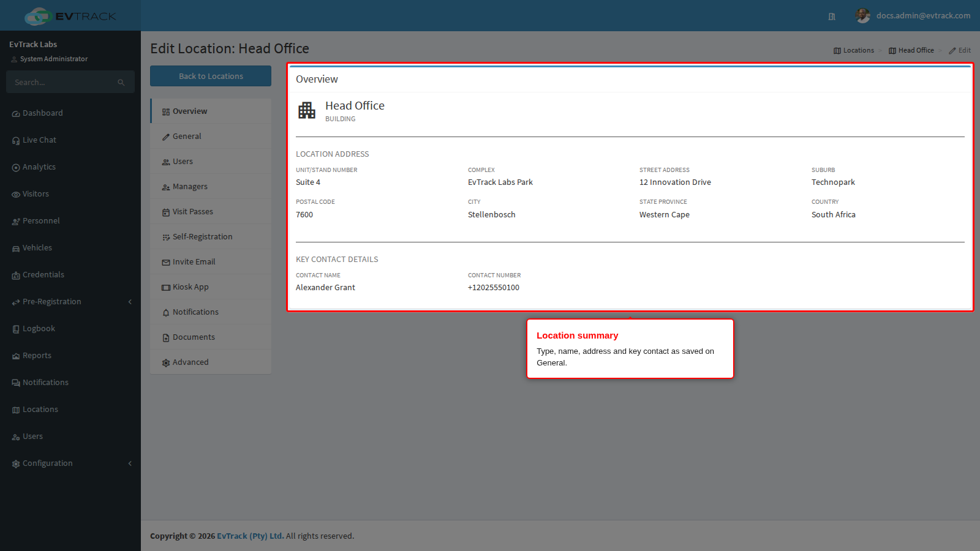This screenshot has height=551, width=980.
Task: Click the Back to Locations button
Action: [x=211, y=76]
